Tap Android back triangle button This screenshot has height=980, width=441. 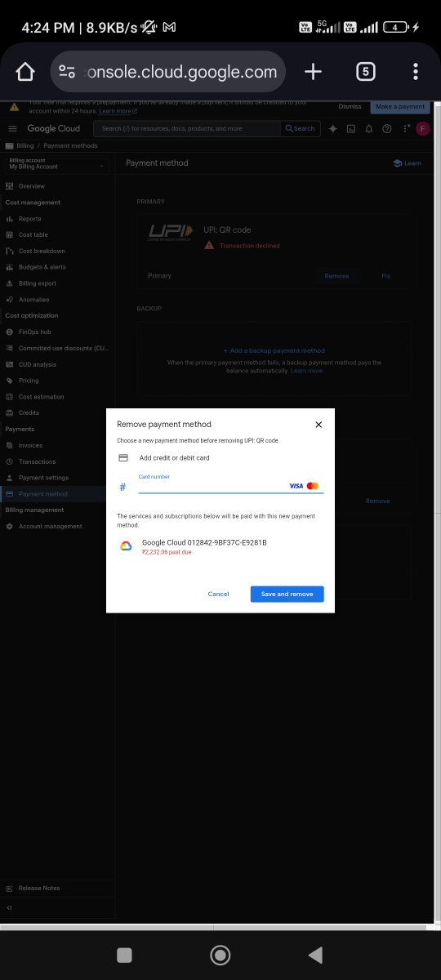[314, 955]
